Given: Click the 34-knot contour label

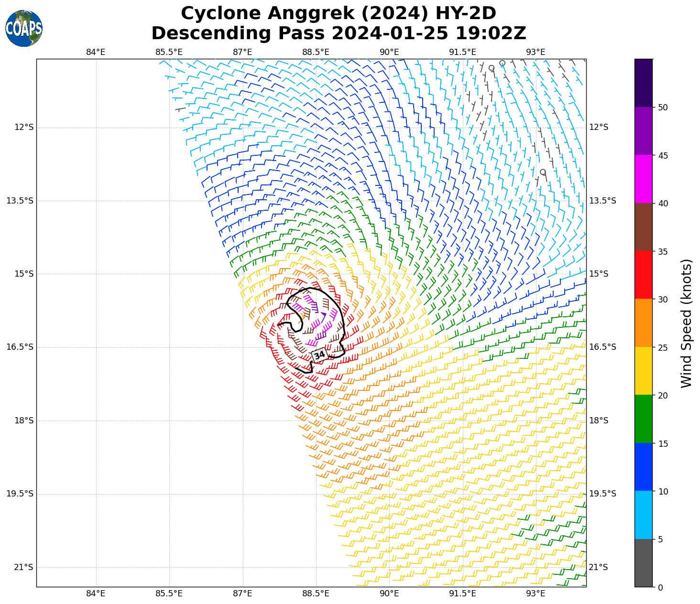Looking at the screenshot, I should (319, 355).
